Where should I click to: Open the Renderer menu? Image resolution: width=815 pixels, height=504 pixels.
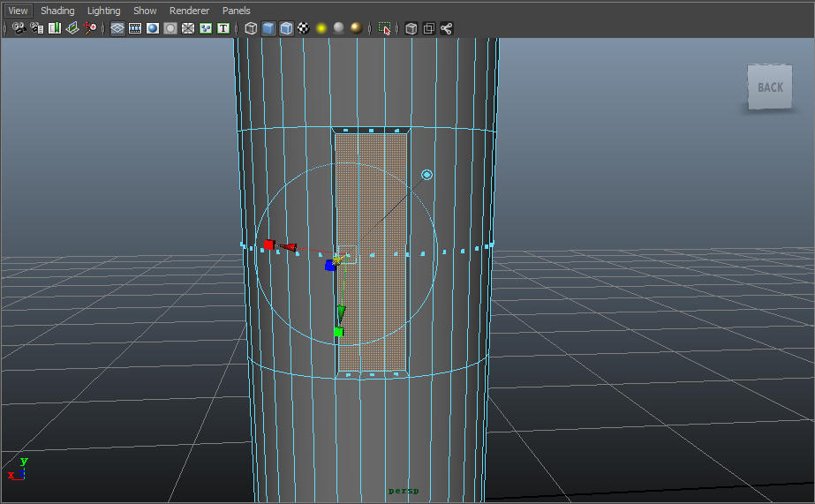point(189,11)
